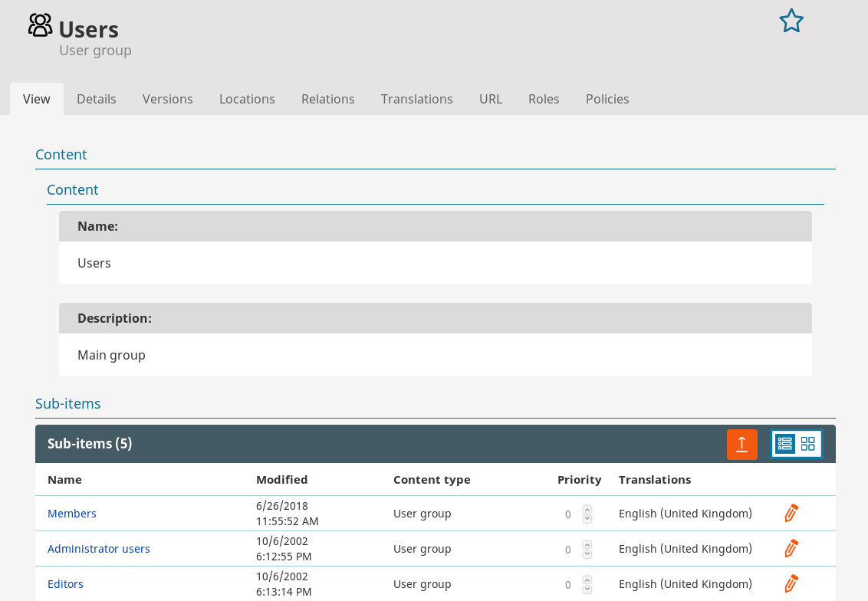
Task: Switch sub-items to list view
Action: pos(784,444)
